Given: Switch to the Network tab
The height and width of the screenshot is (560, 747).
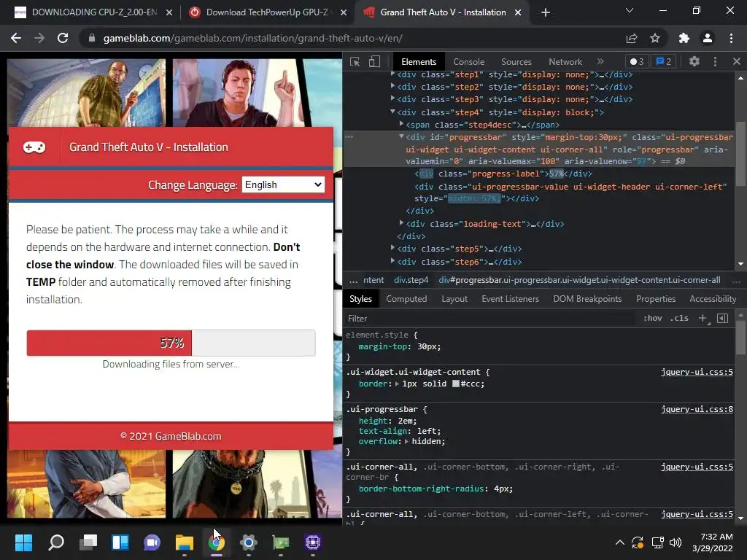Looking at the screenshot, I should pyautogui.click(x=565, y=61).
